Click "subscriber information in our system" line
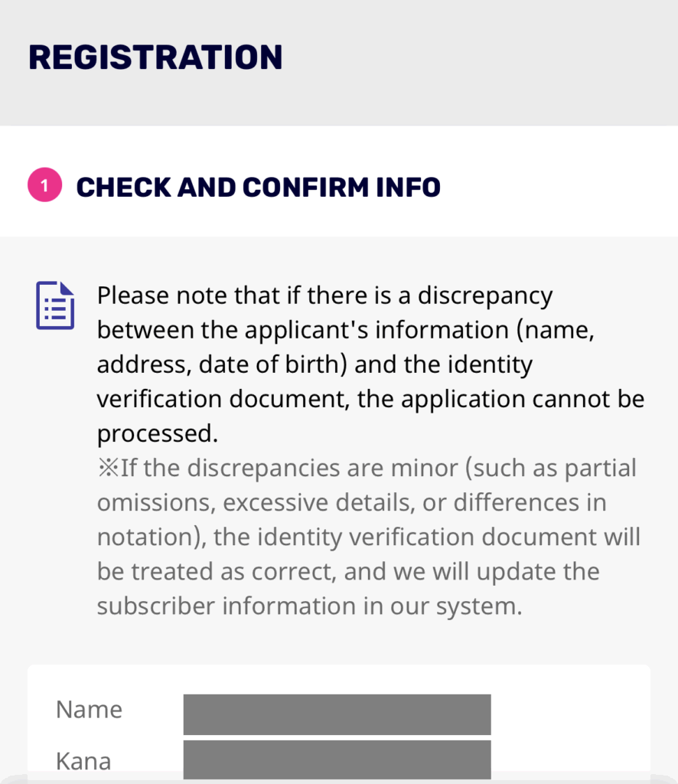Viewport: 678px width, 784px height. 309,606
